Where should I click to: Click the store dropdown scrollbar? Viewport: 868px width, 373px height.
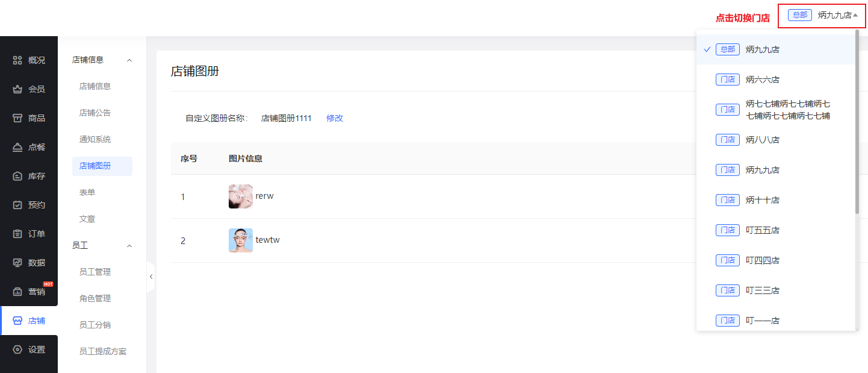(857, 122)
